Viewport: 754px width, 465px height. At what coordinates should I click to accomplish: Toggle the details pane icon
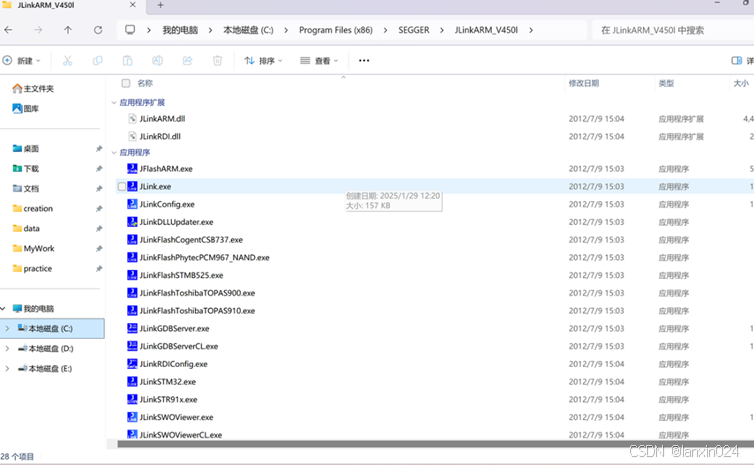coord(736,61)
